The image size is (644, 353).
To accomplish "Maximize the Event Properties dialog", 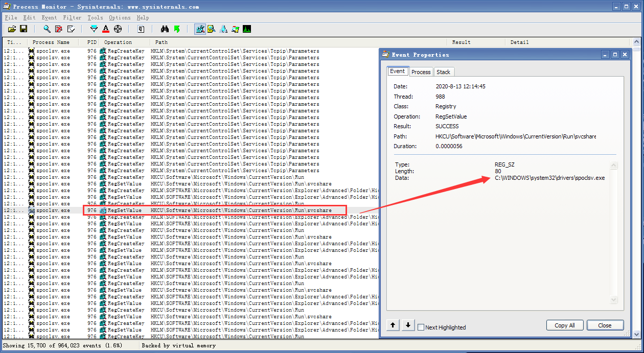I will [x=615, y=55].
